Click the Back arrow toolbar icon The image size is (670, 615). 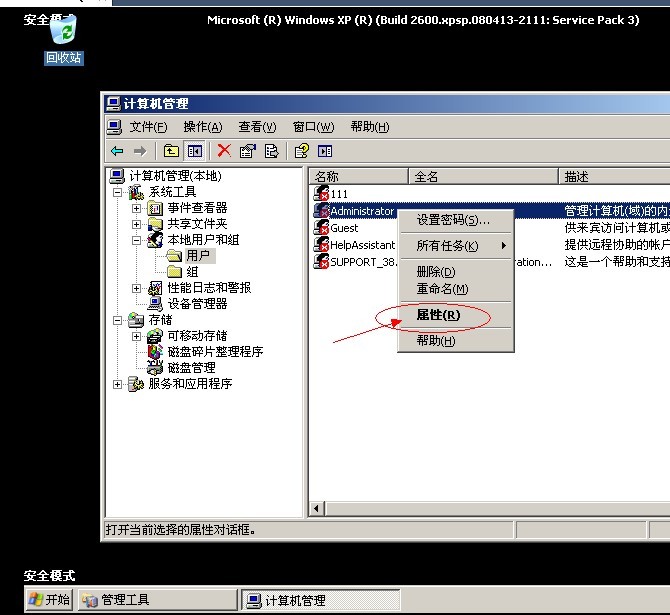pos(117,151)
